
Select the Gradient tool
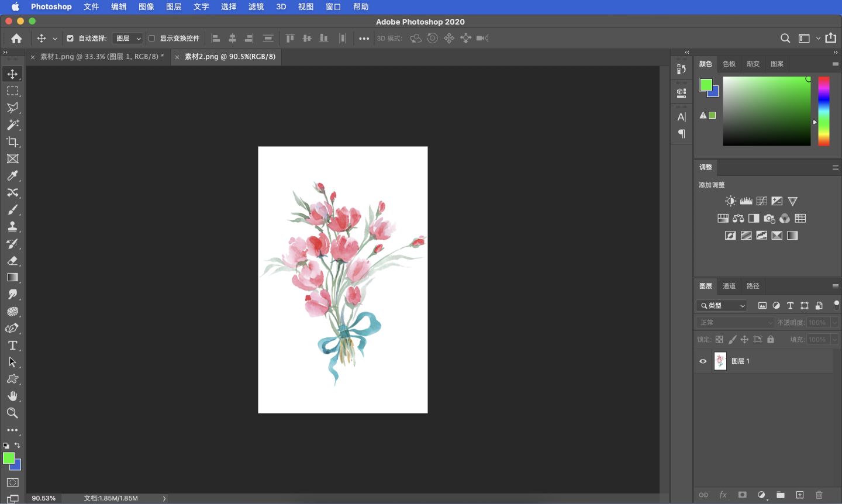coord(12,278)
